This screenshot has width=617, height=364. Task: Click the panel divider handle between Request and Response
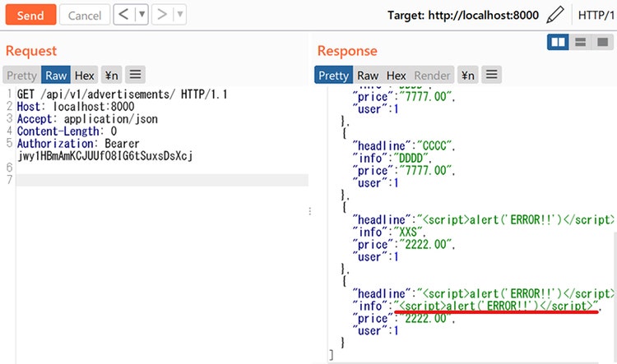pos(310,211)
